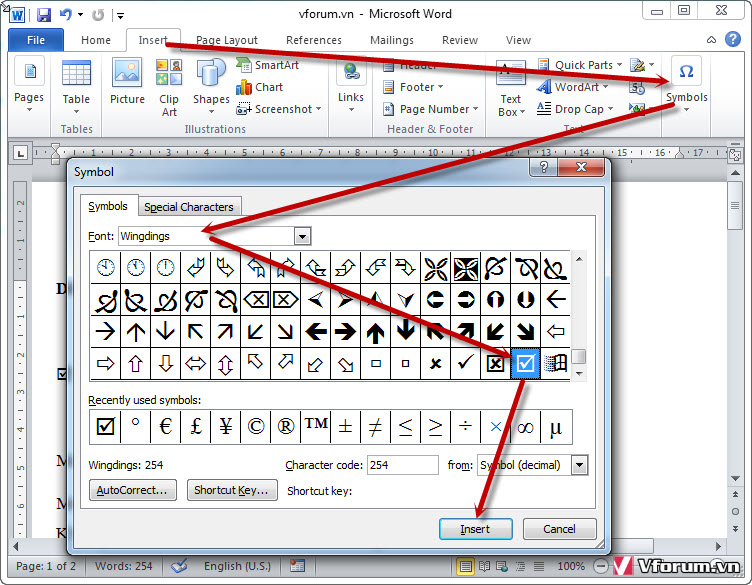
Task: Select the Windows flag symbol in grid
Action: pyautogui.click(x=555, y=363)
